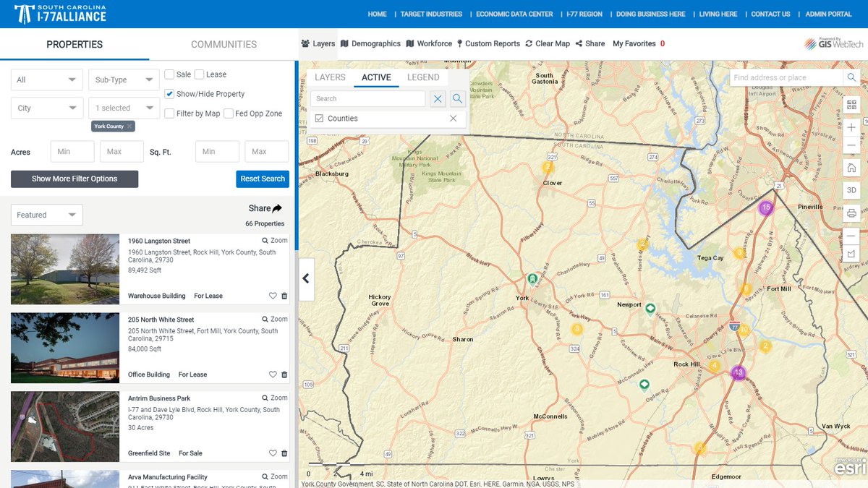Return map to home extent
The width and height of the screenshot is (868, 488).
(851, 168)
